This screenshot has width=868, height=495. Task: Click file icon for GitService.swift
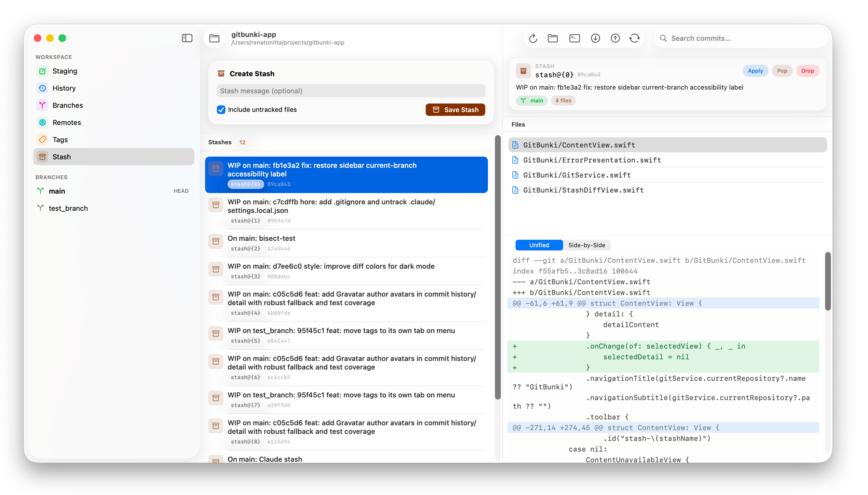(x=515, y=175)
